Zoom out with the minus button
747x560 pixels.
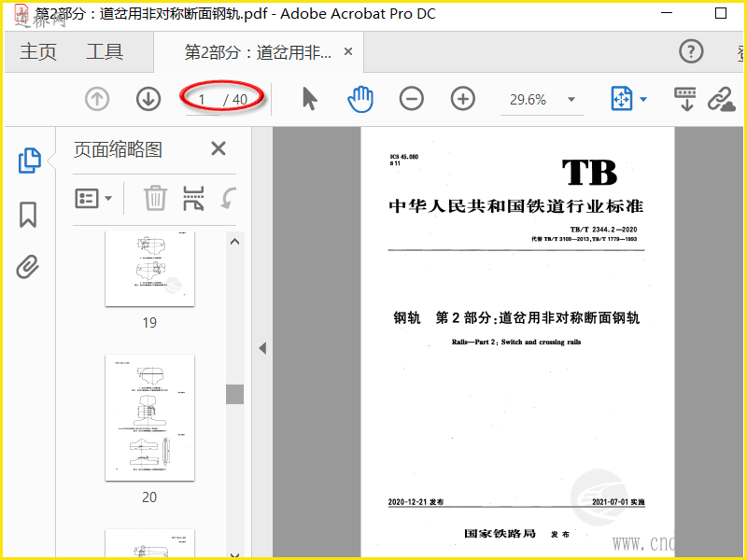[412, 99]
